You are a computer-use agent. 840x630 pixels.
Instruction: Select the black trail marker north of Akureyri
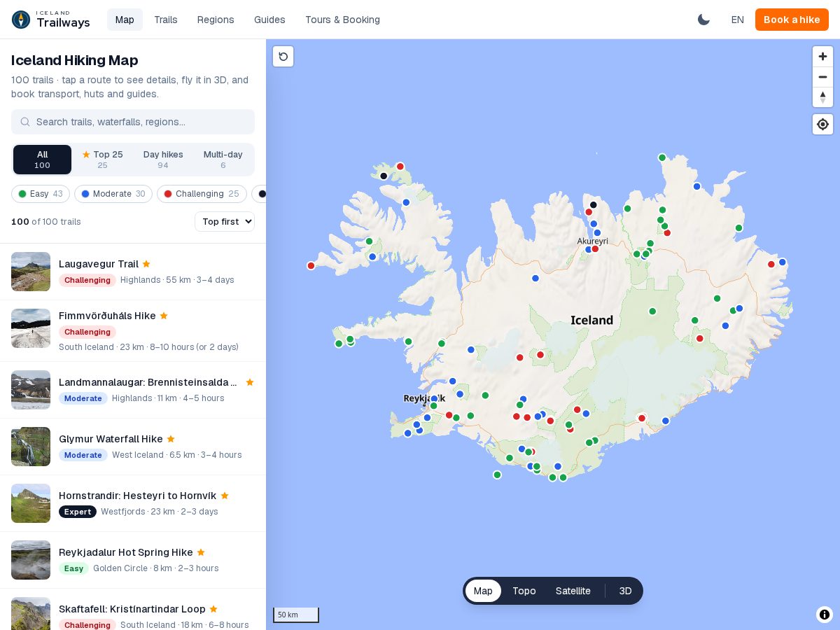tap(593, 205)
